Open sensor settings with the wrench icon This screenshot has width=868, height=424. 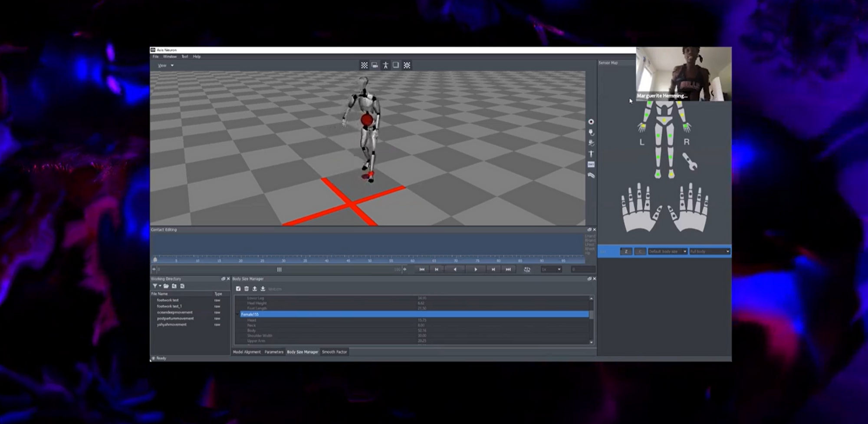(x=689, y=161)
